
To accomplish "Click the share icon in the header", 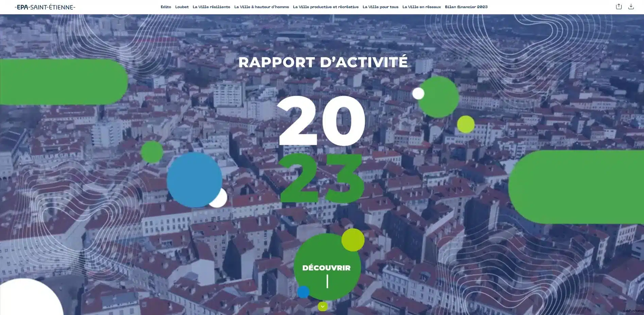I will click(x=618, y=6).
